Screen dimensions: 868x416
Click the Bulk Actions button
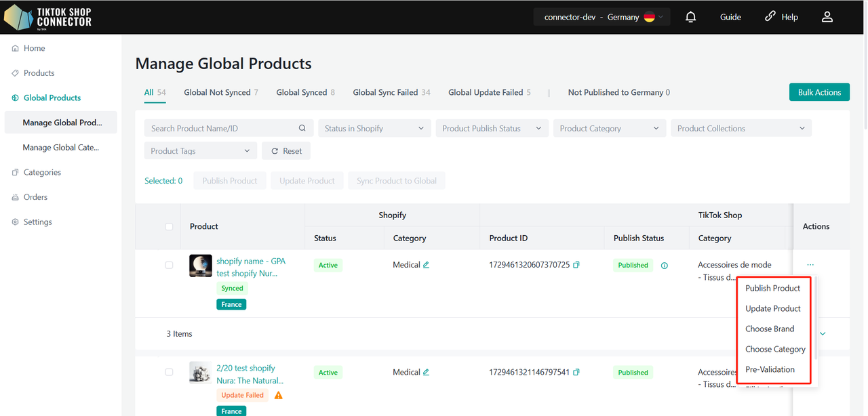818,92
